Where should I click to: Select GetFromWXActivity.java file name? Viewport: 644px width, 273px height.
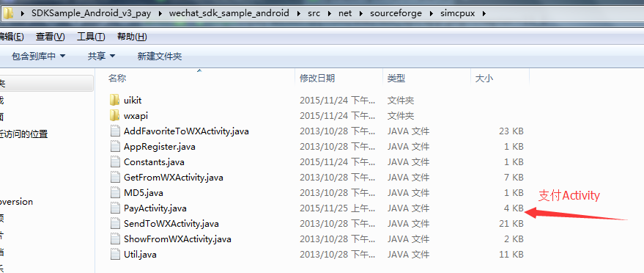[x=174, y=178]
